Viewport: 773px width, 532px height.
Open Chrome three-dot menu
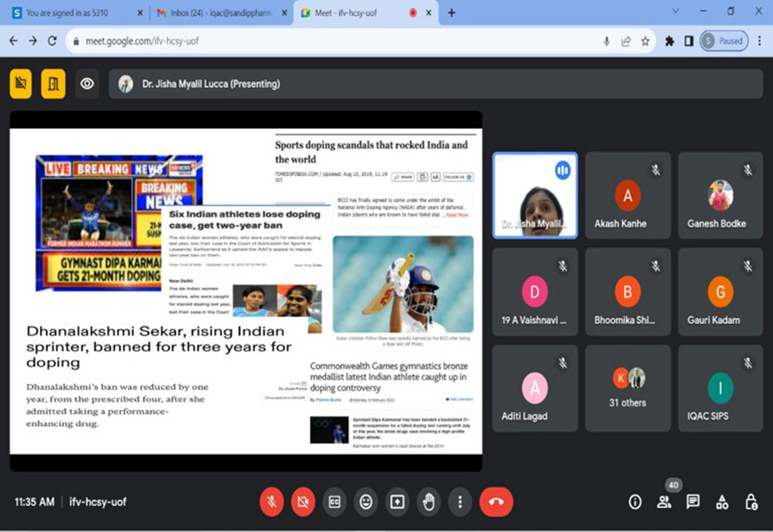(x=759, y=41)
